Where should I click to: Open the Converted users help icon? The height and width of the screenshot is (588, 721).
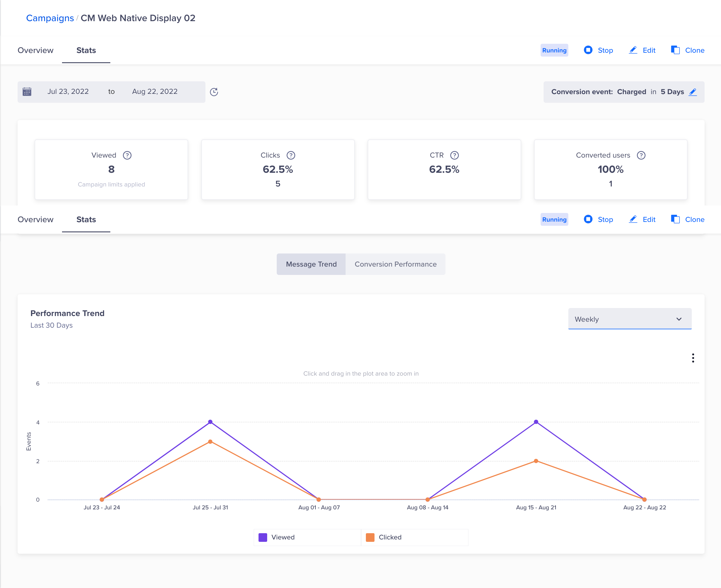click(x=641, y=155)
